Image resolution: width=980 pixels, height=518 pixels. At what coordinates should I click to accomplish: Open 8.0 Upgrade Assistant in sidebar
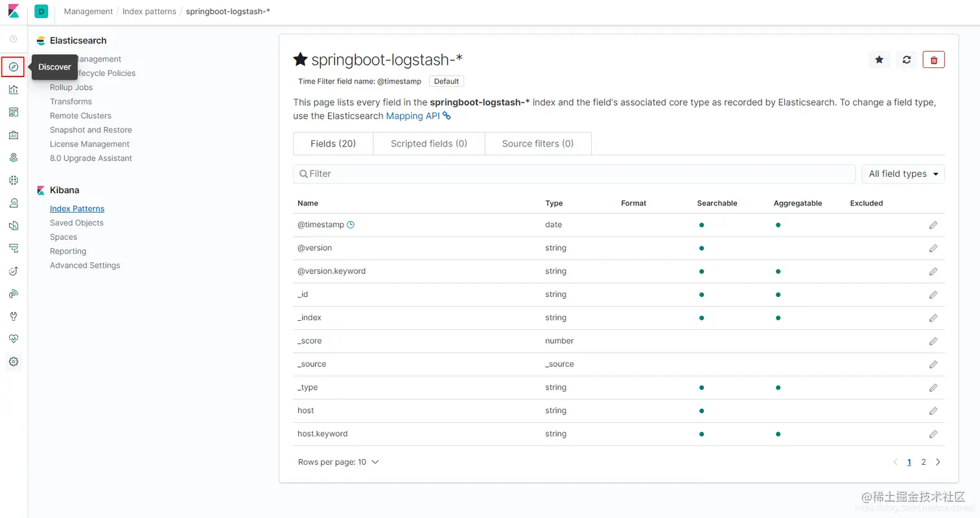[x=91, y=159]
